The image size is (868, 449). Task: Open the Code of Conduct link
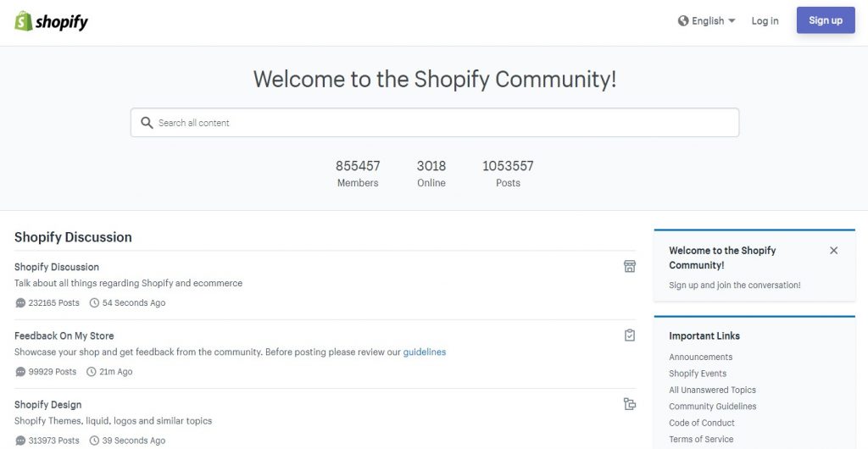pyautogui.click(x=701, y=423)
